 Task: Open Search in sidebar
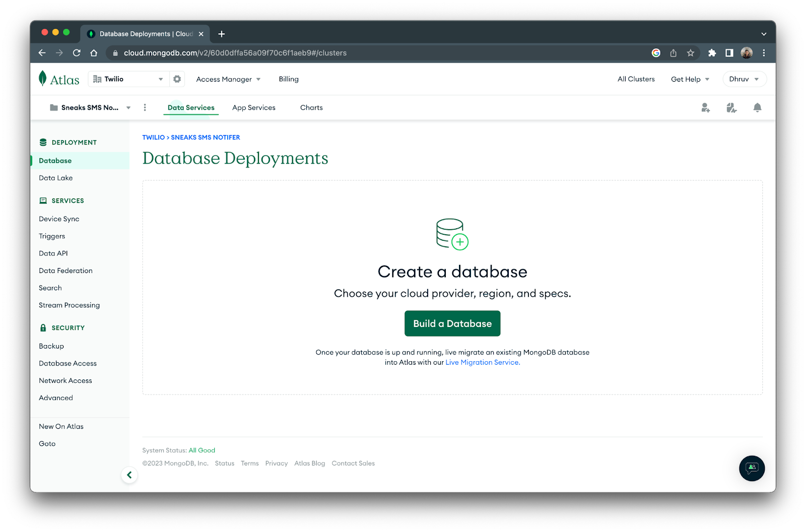(50, 288)
